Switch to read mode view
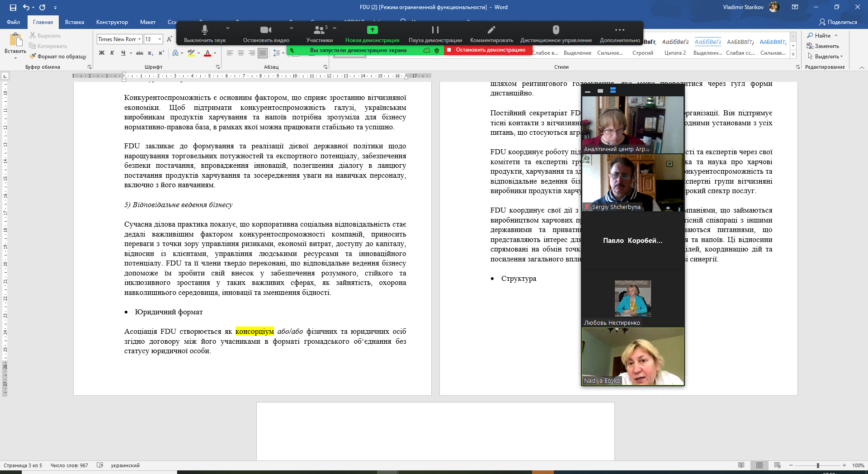The height and width of the screenshot is (474, 868). 741,465
